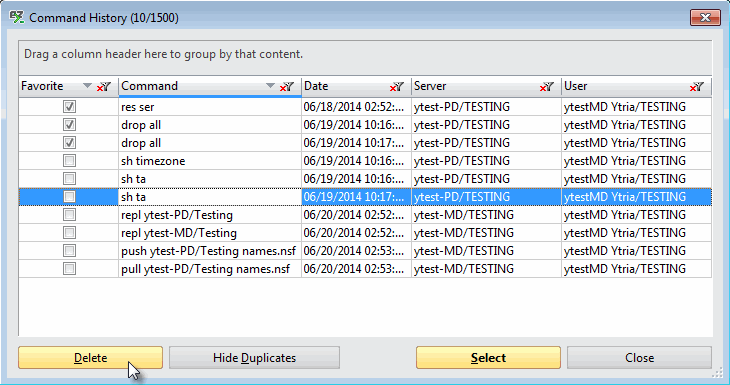Open the Favorite column dropdown arrow

pyautogui.click(x=87, y=86)
